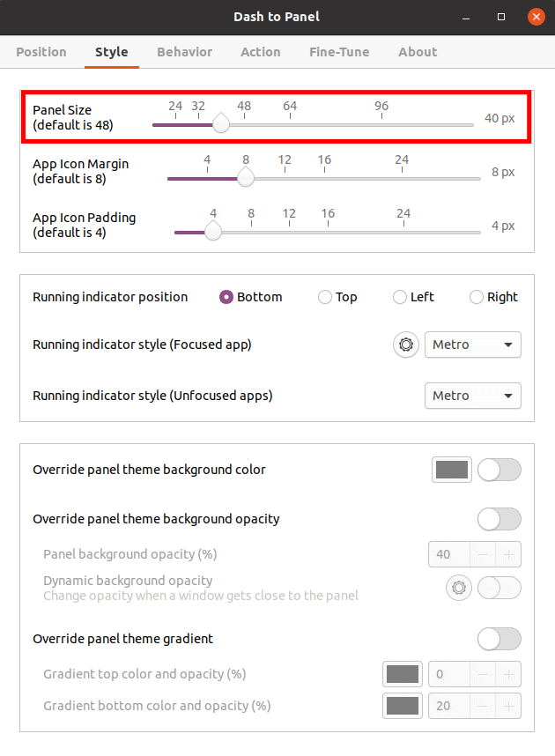Select Left running indicator position
The image size is (555, 756).
tap(400, 297)
